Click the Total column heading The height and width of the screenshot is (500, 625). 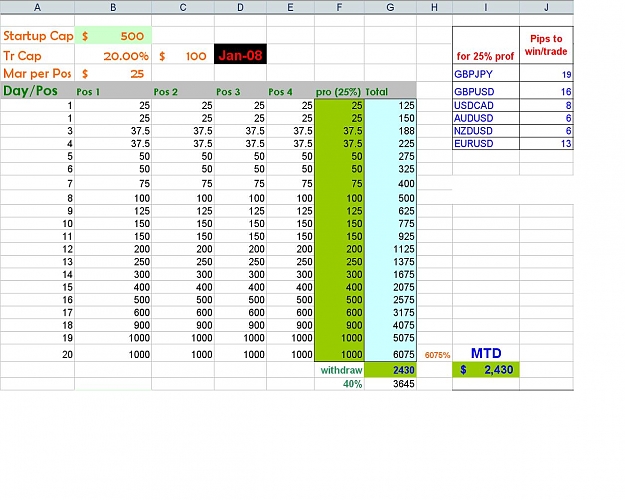pyautogui.click(x=390, y=91)
